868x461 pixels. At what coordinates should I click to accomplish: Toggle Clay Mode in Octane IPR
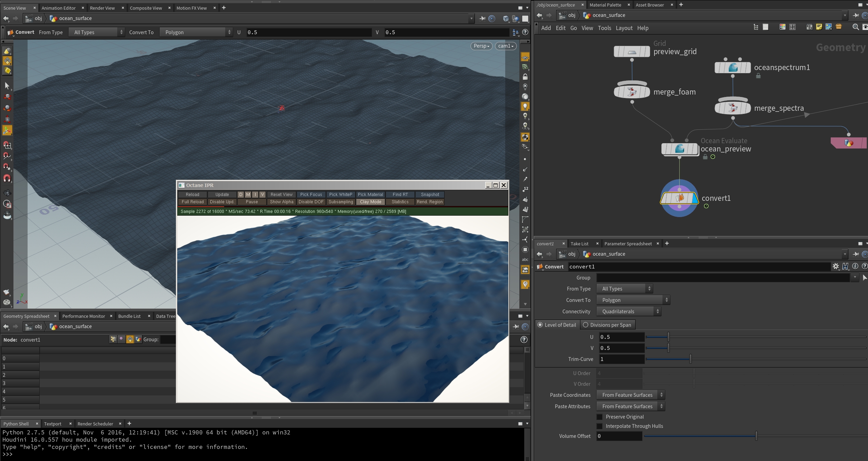[370, 202]
